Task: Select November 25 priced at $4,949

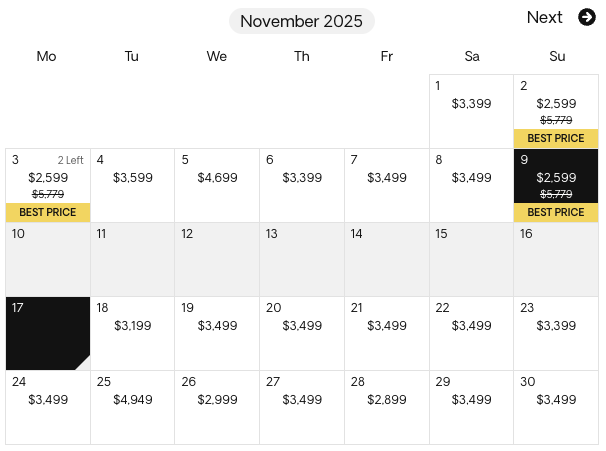Action: pos(132,407)
